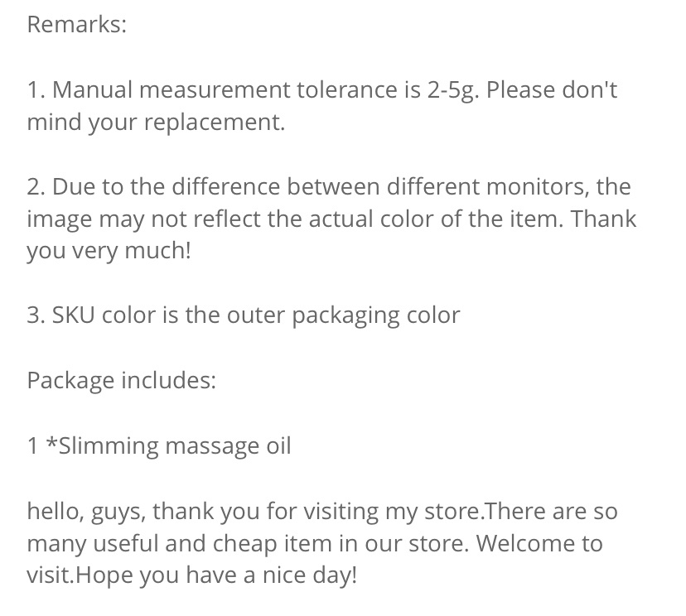The height and width of the screenshot is (616, 686).
Task: Click the word "packaging" in remark 3
Action: pos(345,316)
